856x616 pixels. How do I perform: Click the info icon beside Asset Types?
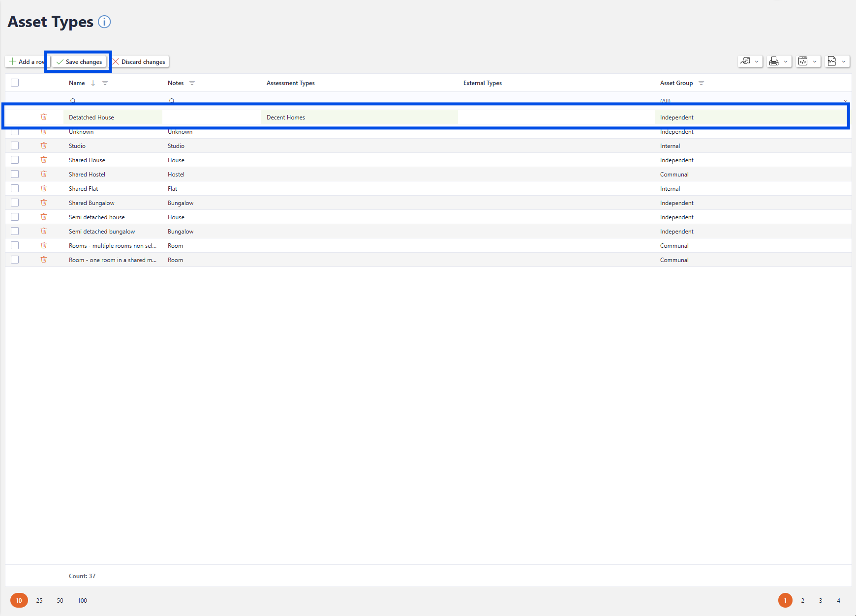click(x=104, y=22)
